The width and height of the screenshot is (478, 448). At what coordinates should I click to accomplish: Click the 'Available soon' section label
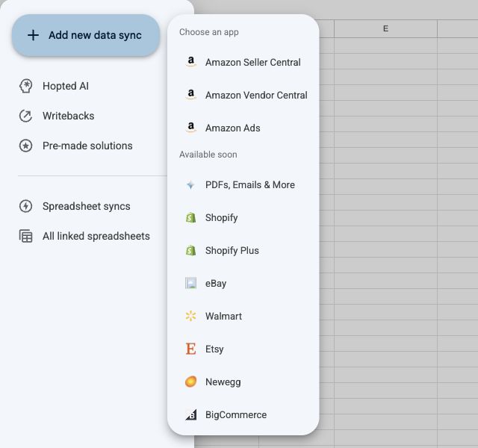(x=208, y=155)
